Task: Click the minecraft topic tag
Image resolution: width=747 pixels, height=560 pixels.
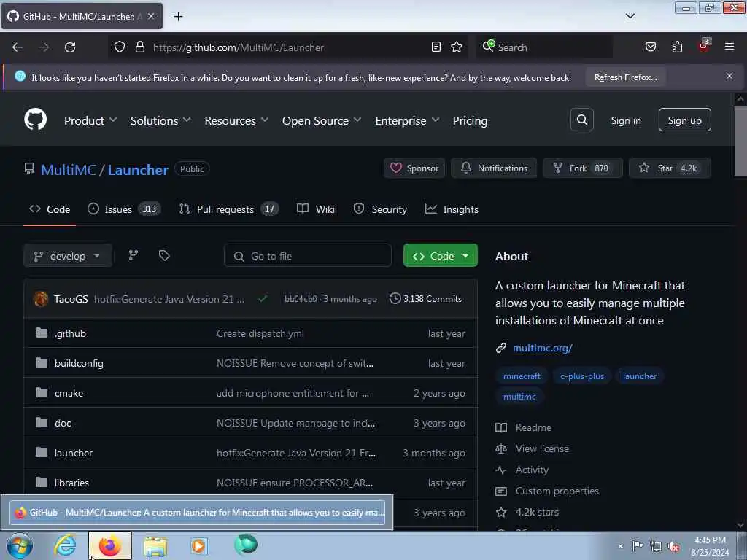Action: click(522, 376)
